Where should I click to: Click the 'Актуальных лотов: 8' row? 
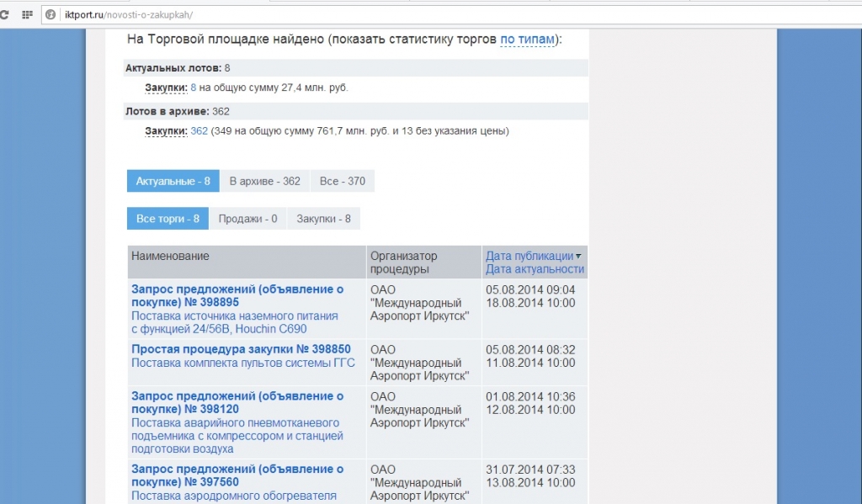click(356, 68)
